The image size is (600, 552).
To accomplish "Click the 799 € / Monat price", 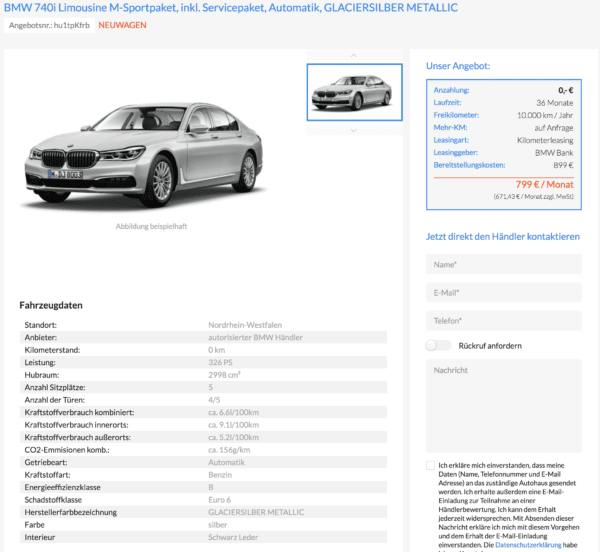I will click(x=545, y=184).
